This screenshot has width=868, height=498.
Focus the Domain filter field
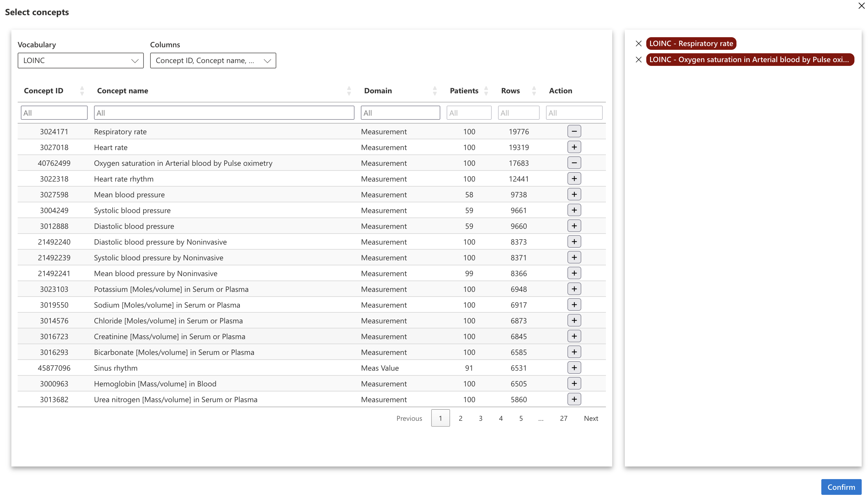click(400, 113)
